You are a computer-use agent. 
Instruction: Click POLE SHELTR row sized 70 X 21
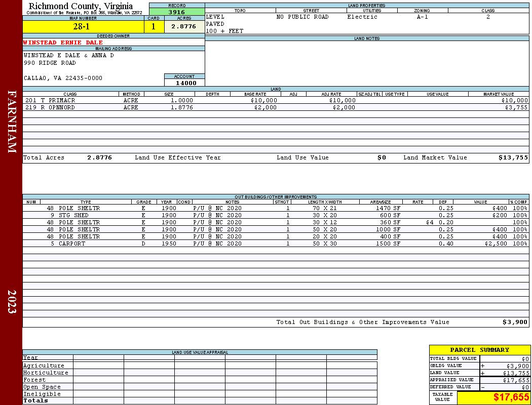(x=80, y=209)
